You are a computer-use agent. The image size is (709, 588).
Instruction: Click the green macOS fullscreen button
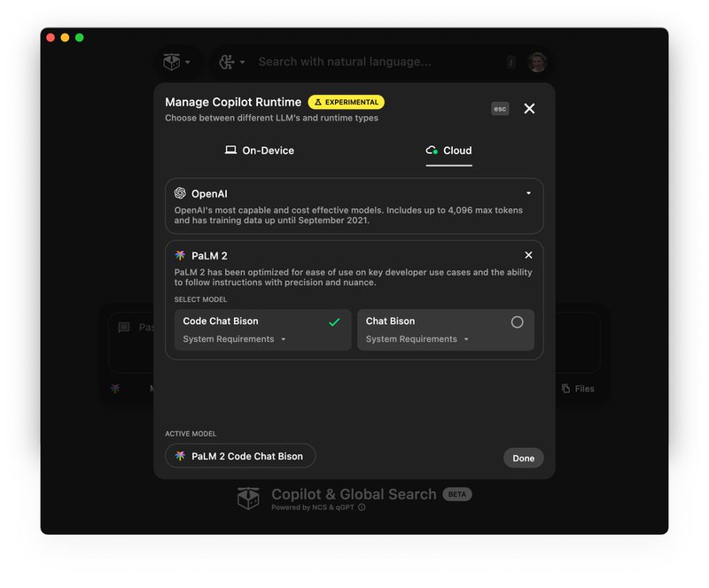(x=80, y=37)
